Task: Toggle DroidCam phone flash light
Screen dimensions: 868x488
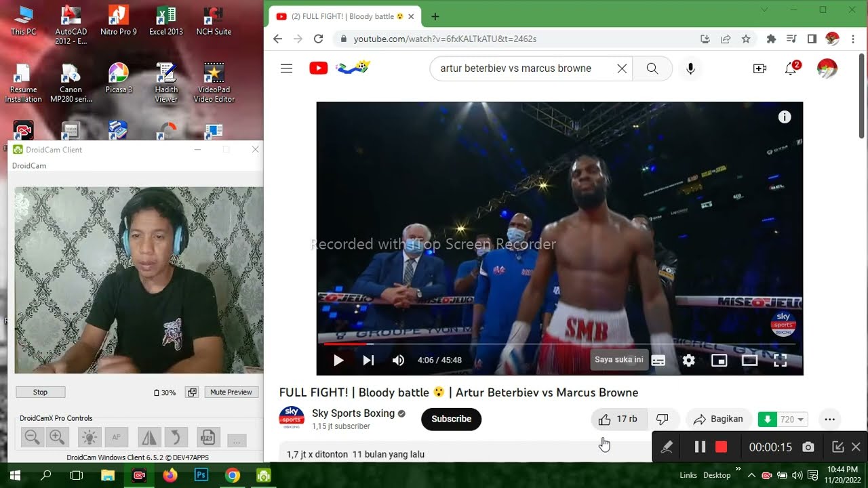Action: 90,437
